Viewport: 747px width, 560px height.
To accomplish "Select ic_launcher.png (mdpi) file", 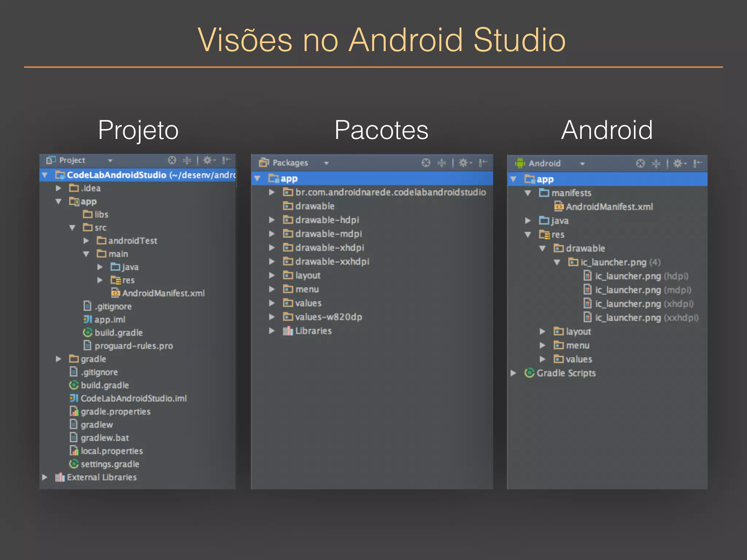I will [643, 290].
